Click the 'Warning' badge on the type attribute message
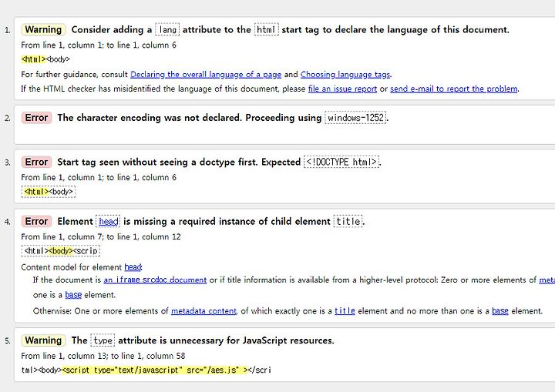555x392 pixels. (43, 340)
